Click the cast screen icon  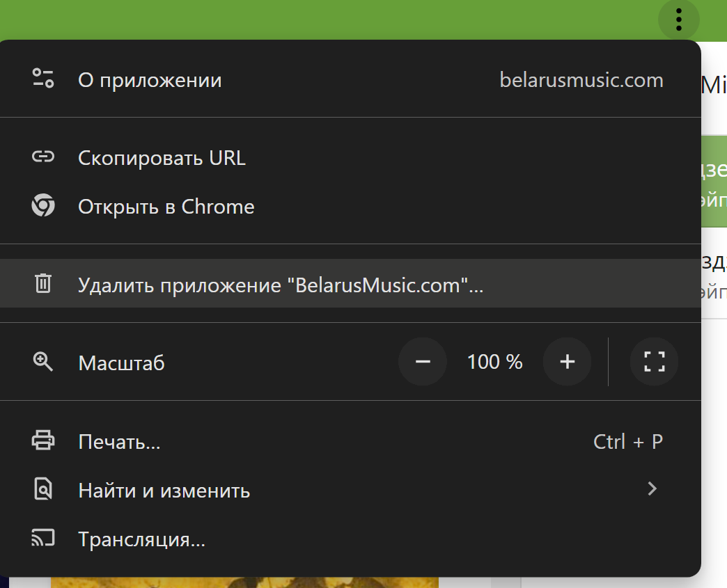43,539
